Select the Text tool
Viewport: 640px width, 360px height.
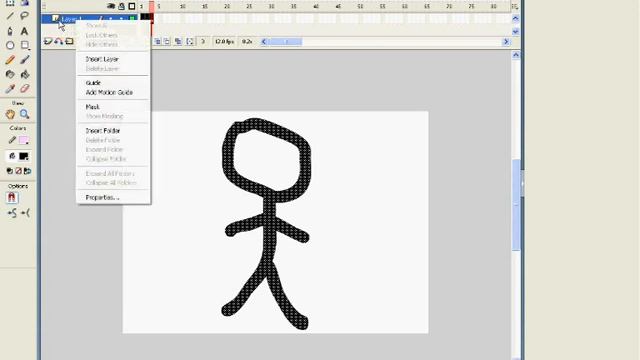click(24, 31)
